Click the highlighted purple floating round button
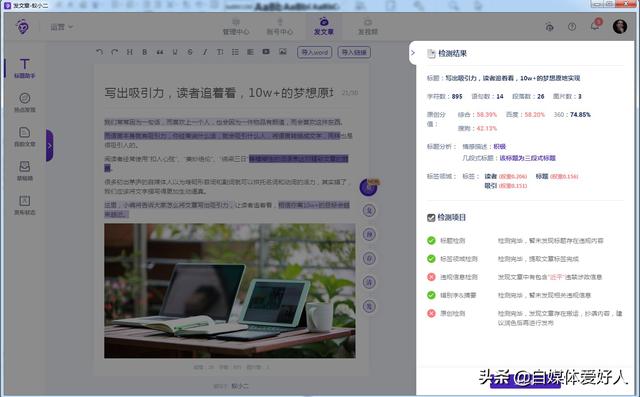 click(369, 187)
